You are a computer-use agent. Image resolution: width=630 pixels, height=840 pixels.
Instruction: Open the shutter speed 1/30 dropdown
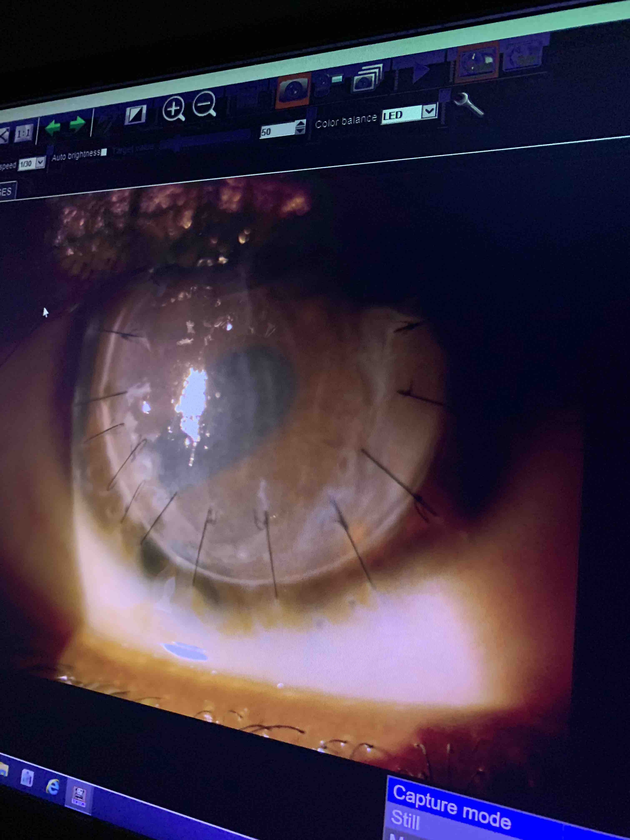pos(32,164)
